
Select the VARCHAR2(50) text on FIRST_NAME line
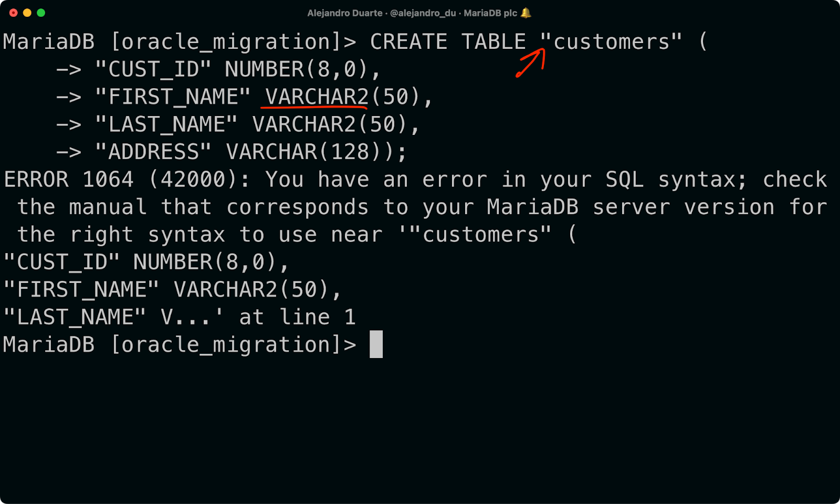coord(348,96)
